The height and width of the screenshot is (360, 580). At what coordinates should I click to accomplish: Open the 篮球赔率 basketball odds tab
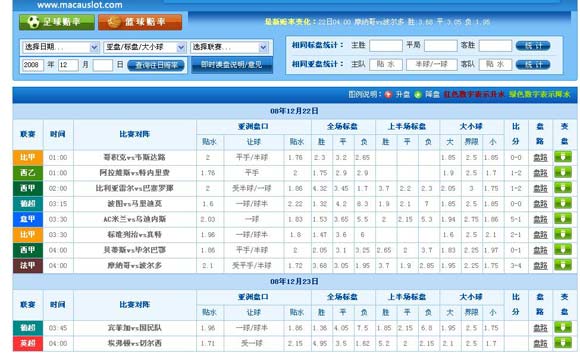(x=140, y=22)
